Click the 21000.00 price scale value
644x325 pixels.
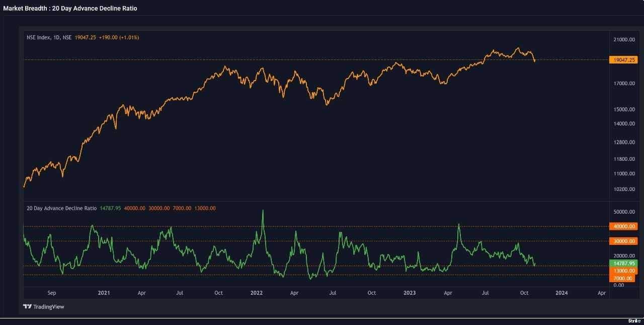click(x=624, y=40)
